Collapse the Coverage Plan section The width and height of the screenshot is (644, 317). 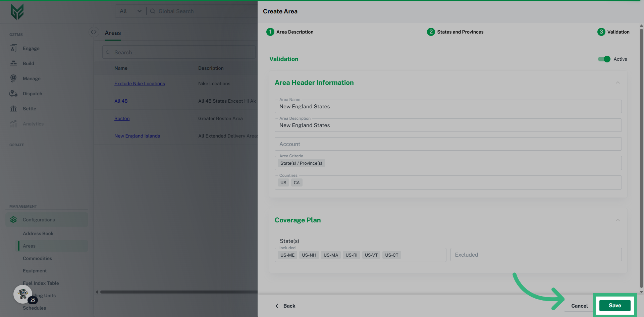[x=618, y=220]
